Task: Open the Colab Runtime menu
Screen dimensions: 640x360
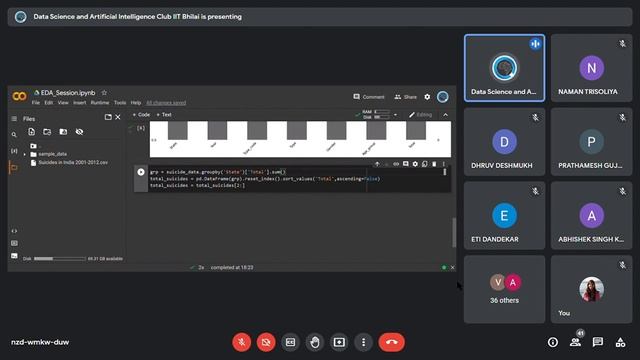Action: [x=100, y=102]
